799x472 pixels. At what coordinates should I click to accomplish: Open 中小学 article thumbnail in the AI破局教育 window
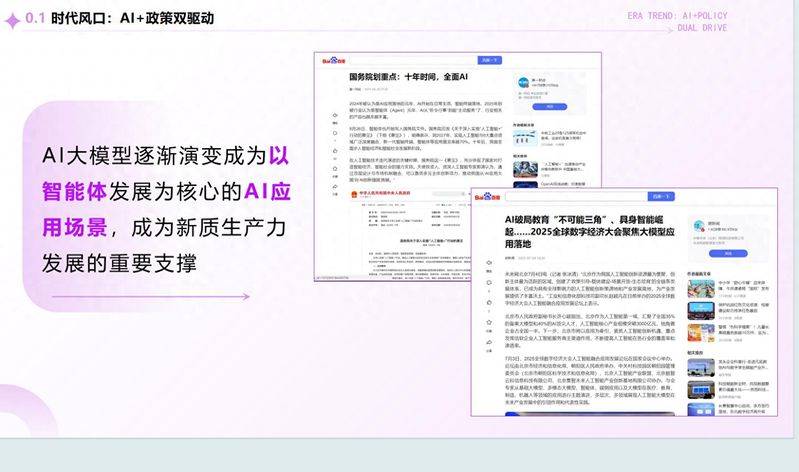coord(701,289)
